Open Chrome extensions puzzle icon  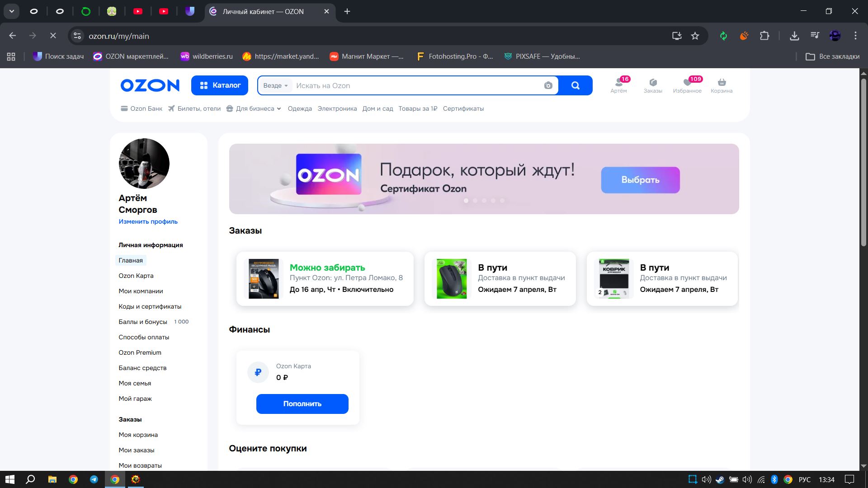tap(764, 36)
